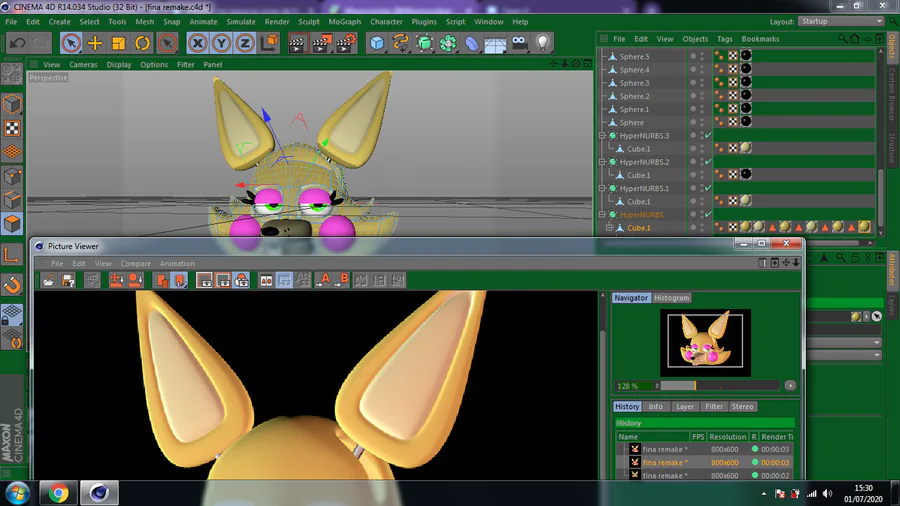Click the Cube.1 material tag under HyperNURBS.3
This screenshot has height=506, width=900.
click(x=746, y=148)
